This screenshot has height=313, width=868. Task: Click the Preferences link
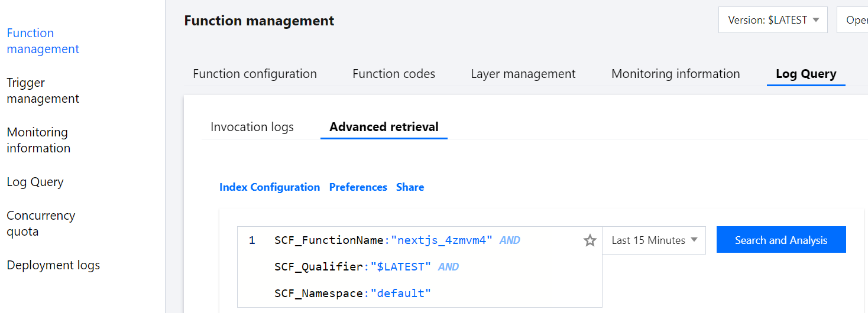tap(358, 187)
